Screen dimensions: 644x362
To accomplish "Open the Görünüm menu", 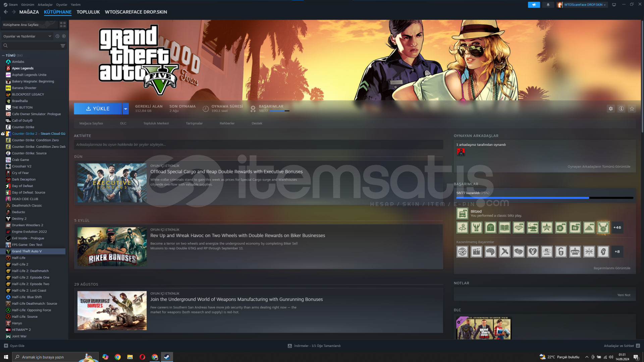I will (28, 5).
